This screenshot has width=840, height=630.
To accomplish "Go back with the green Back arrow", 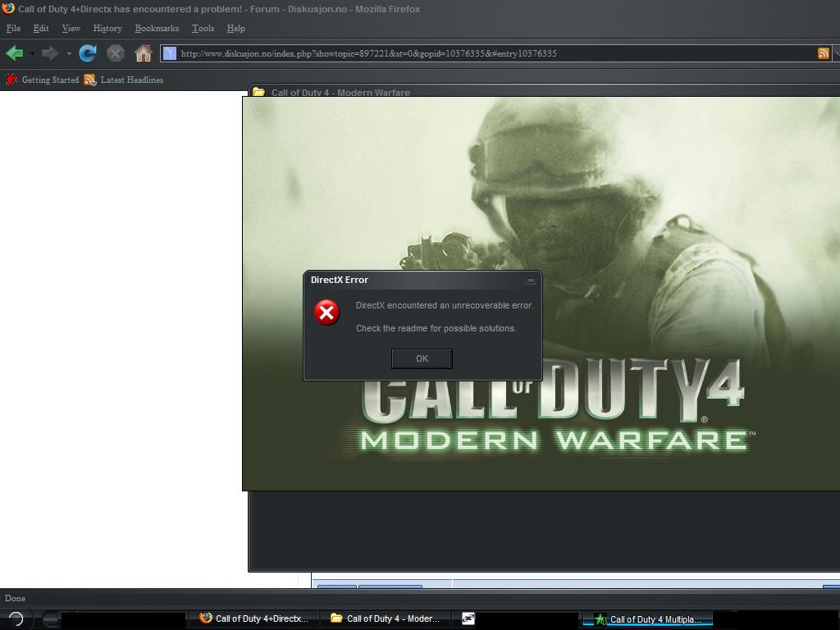I will click(15, 53).
